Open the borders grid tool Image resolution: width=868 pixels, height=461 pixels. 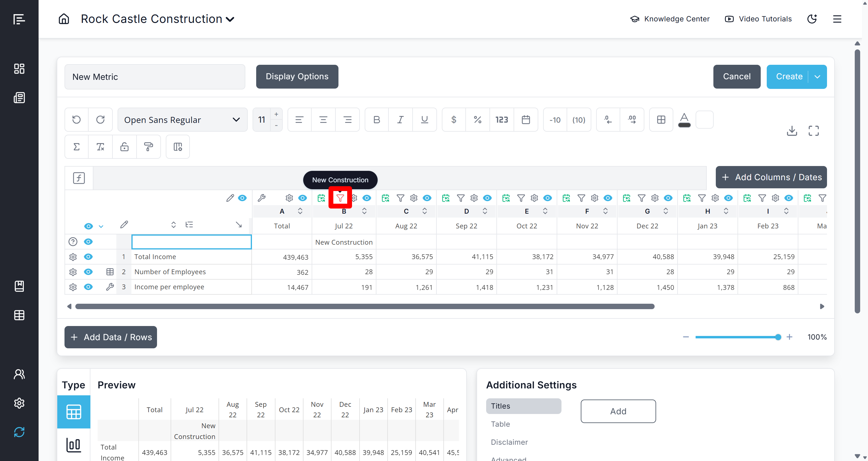pyautogui.click(x=661, y=120)
